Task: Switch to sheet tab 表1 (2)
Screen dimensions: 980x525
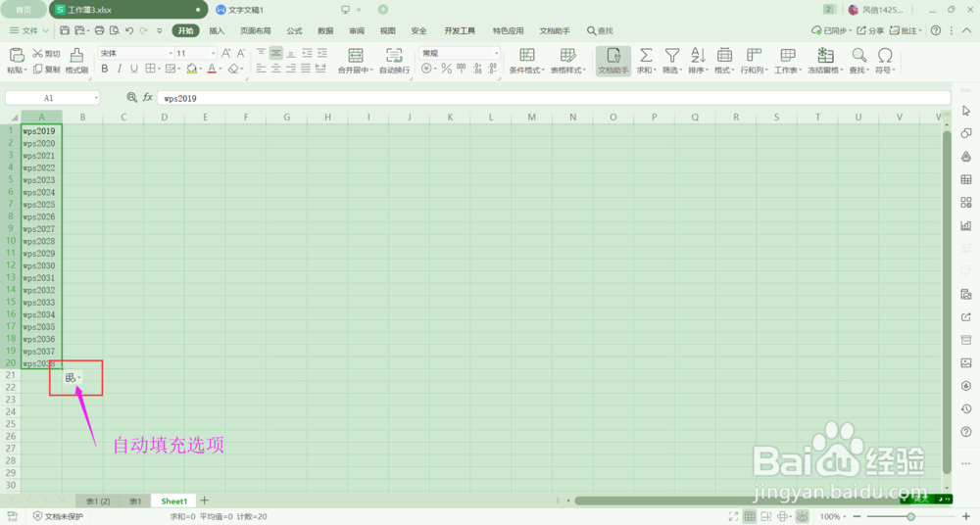Action: point(98,501)
